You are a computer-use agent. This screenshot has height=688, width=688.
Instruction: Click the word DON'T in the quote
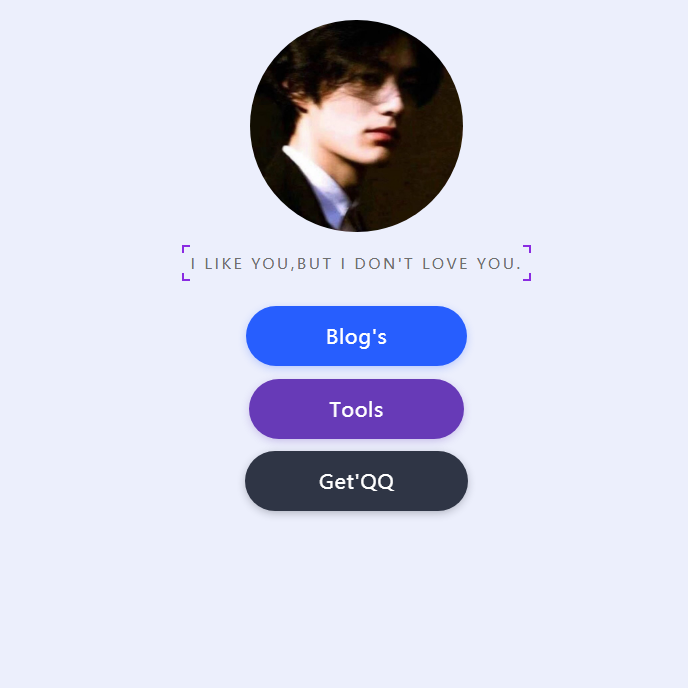(x=384, y=264)
